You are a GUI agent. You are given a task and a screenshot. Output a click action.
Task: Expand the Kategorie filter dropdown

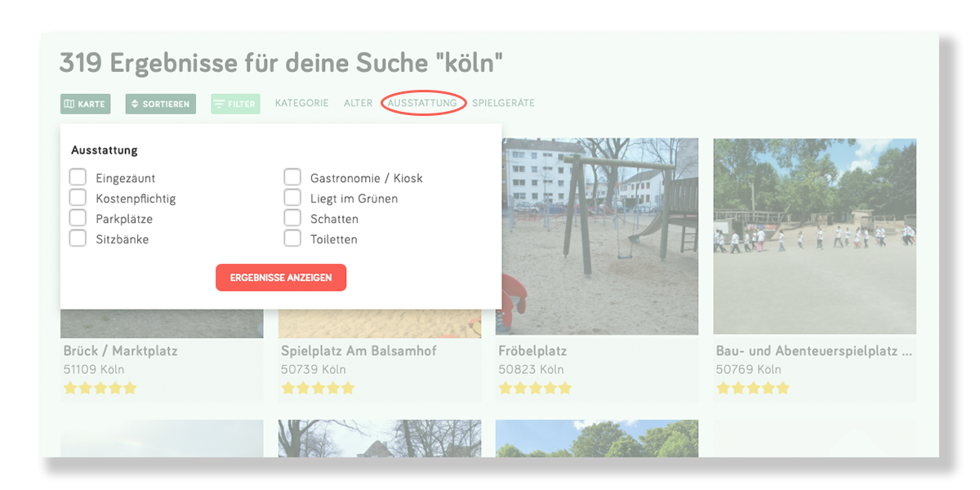click(x=301, y=103)
